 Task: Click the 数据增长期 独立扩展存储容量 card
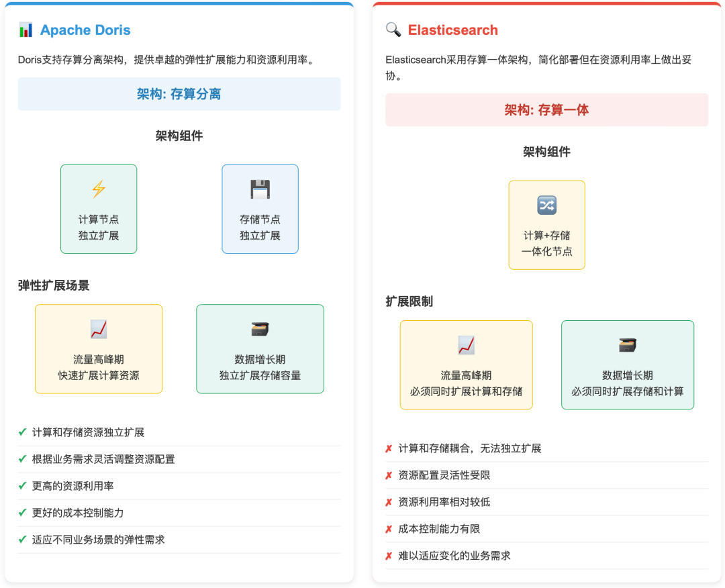260,349
